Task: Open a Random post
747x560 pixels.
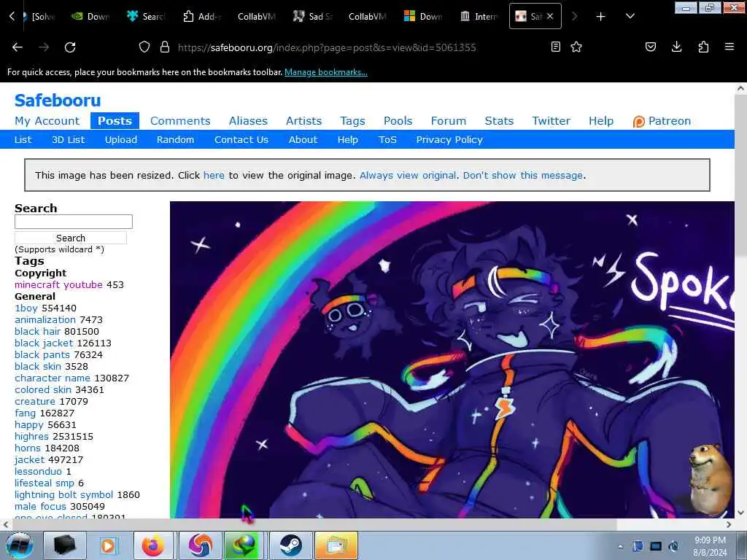Action: click(175, 139)
